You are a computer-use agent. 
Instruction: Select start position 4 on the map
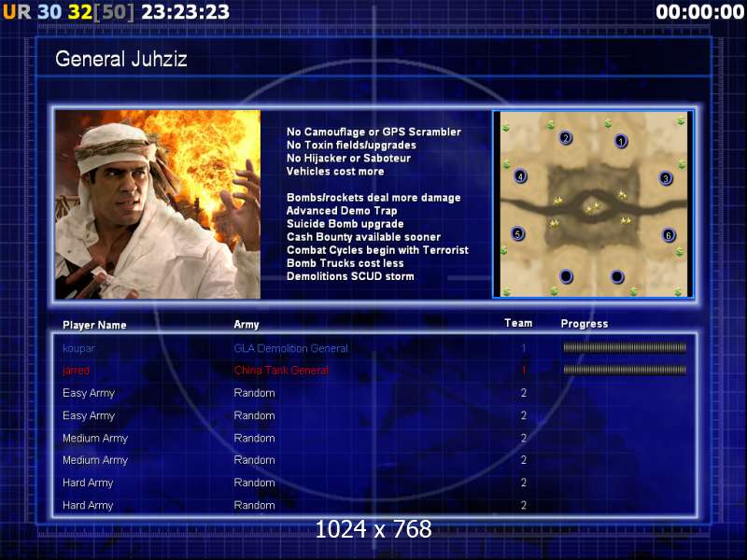click(x=520, y=176)
